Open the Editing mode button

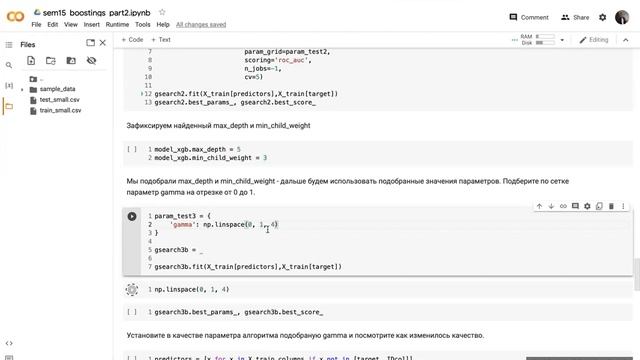coord(594,40)
